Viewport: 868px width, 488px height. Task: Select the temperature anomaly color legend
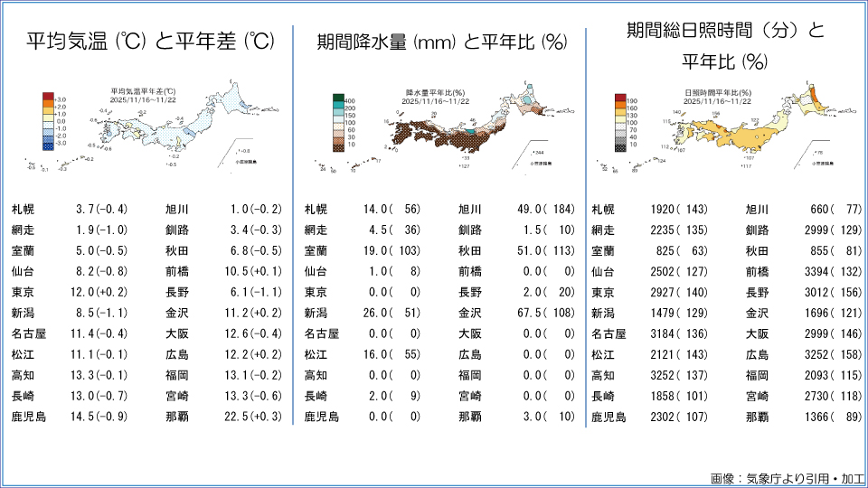click(x=52, y=119)
